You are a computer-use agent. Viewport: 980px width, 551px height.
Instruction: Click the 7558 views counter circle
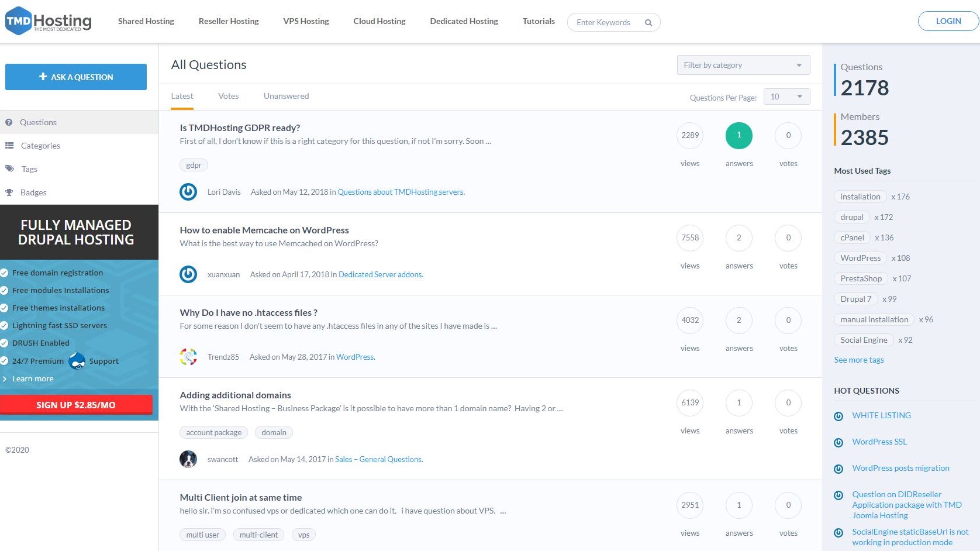(x=690, y=237)
